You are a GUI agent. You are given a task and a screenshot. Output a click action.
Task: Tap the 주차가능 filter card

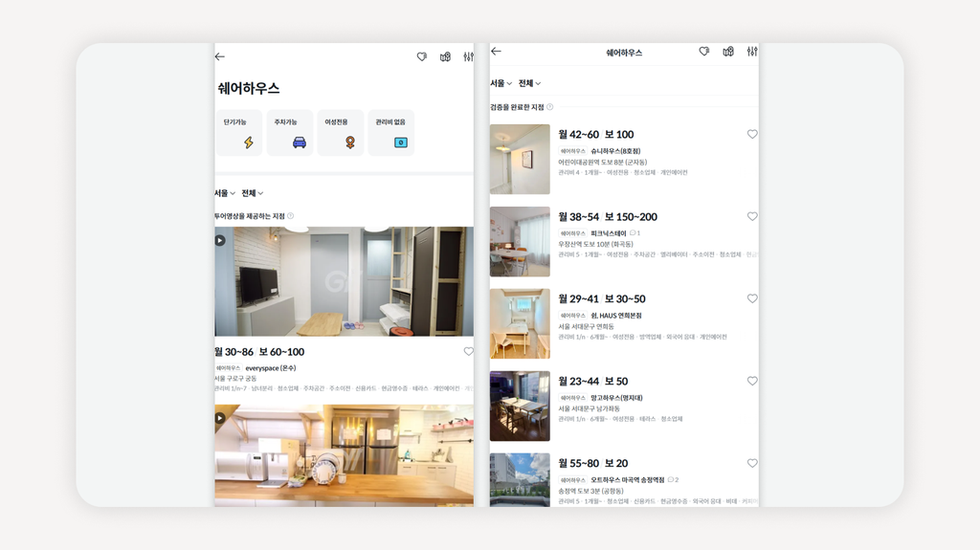pos(289,133)
